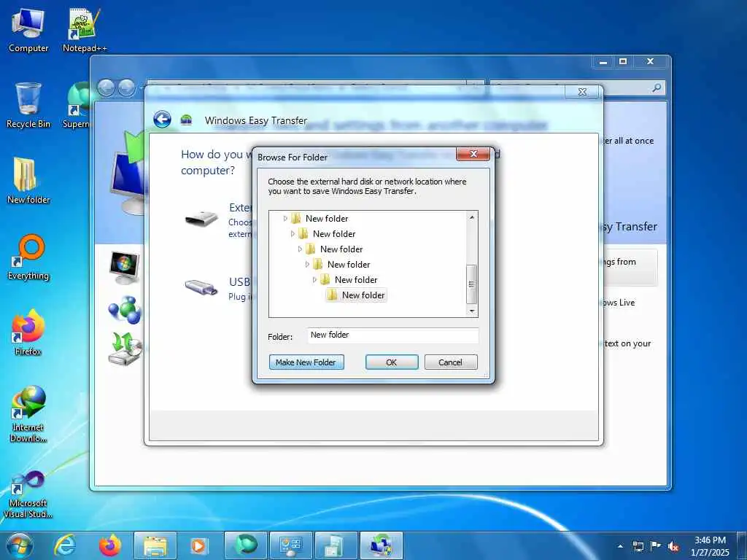Screen dimensions: 747x560
Task: Click the Windows Easy Transfer title icon
Action: coord(186,120)
